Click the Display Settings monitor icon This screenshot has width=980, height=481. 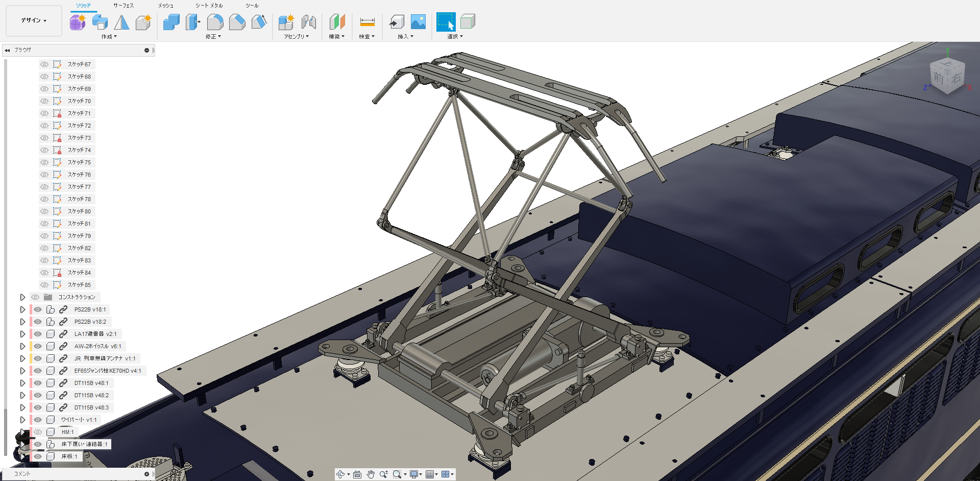(414, 474)
